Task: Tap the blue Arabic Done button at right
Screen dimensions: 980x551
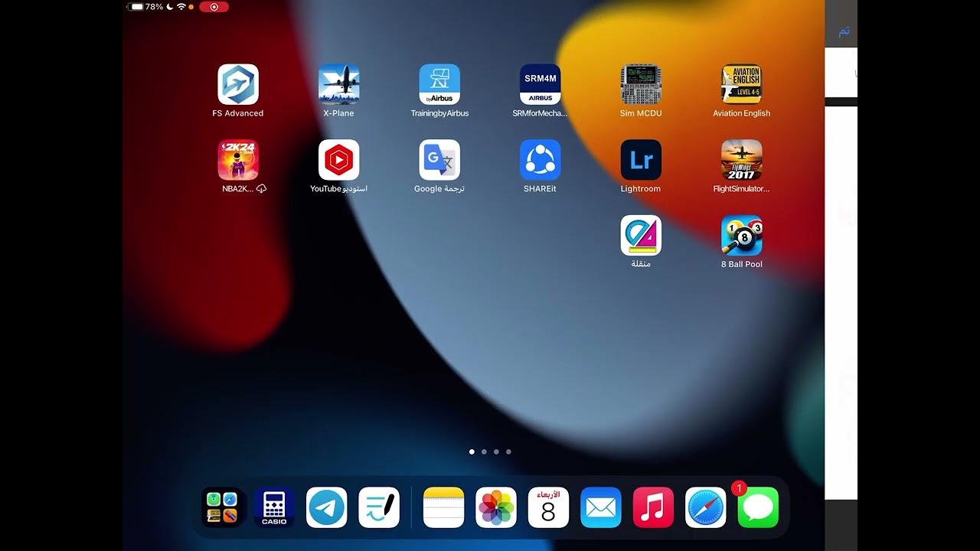Action: tap(844, 31)
